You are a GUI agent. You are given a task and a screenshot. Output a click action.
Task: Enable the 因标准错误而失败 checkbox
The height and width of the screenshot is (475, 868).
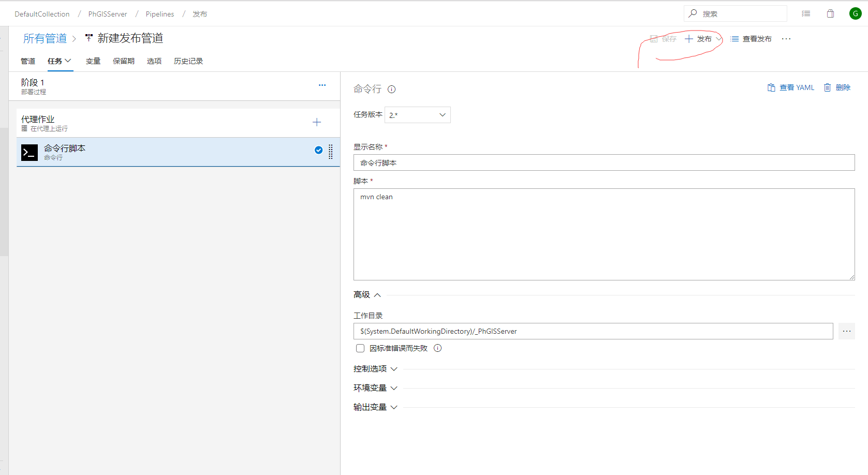point(360,348)
